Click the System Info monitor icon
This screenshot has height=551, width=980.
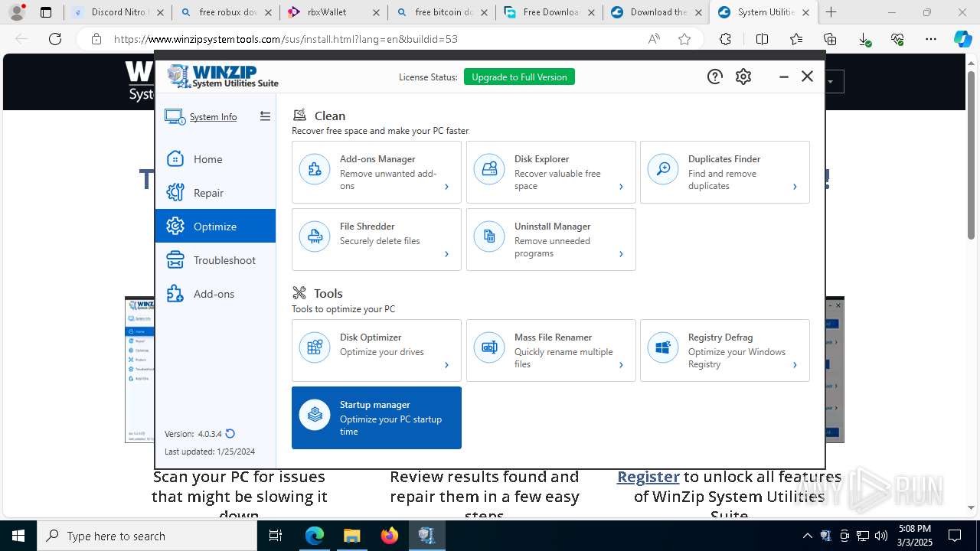175,117
